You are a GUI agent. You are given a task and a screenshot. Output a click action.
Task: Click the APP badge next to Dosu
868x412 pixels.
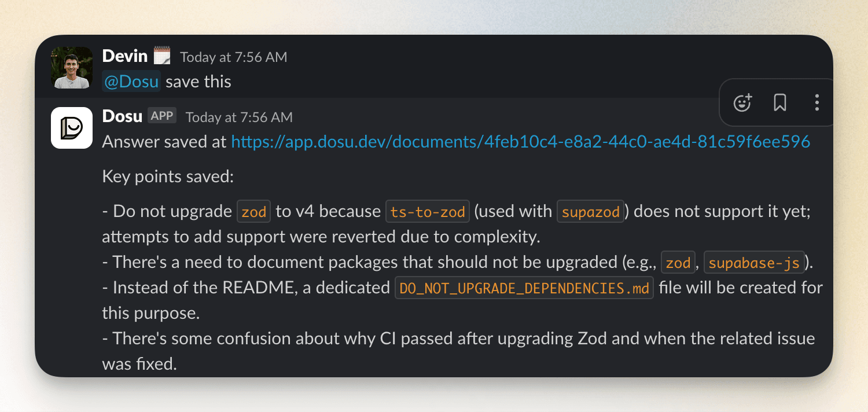click(162, 116)
